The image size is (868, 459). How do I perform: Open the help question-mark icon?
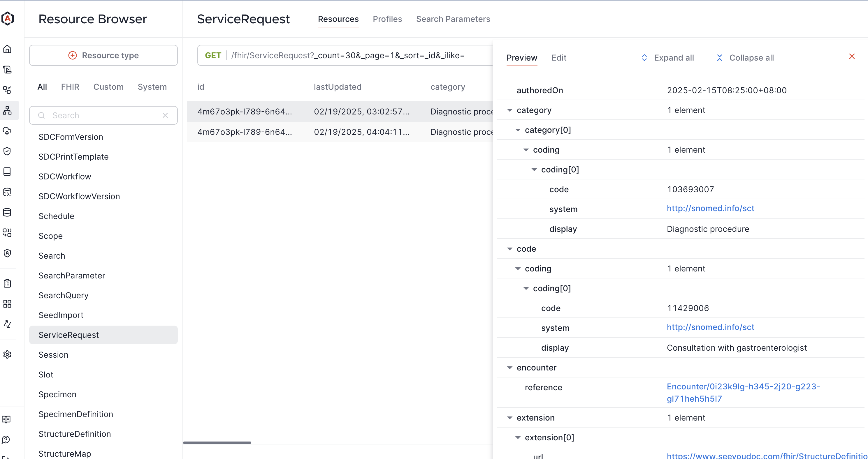click(7, 439)
